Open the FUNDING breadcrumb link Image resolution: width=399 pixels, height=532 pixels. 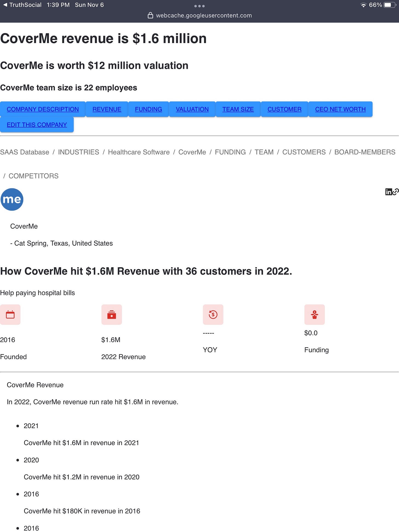(230, 152)
